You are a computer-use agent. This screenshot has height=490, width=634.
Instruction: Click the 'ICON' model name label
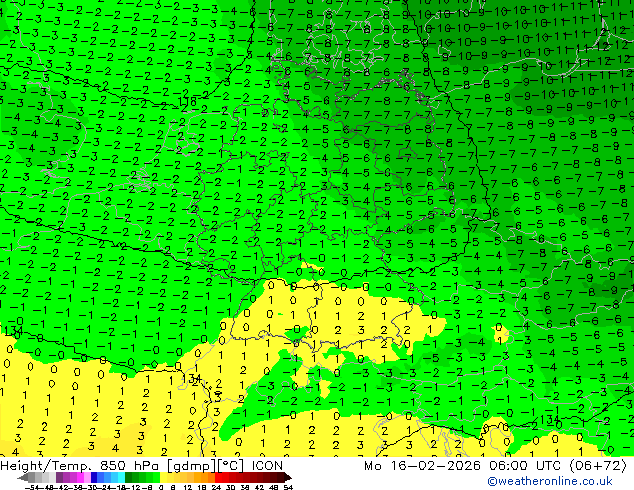pos(267,466)
